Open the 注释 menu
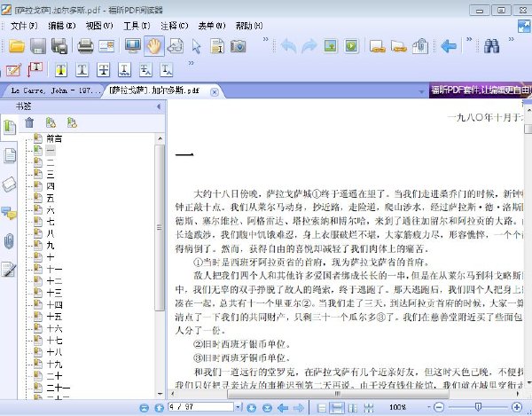Viewport: 532px width, 416px height. pyautogui.click(x=175, y=26)
